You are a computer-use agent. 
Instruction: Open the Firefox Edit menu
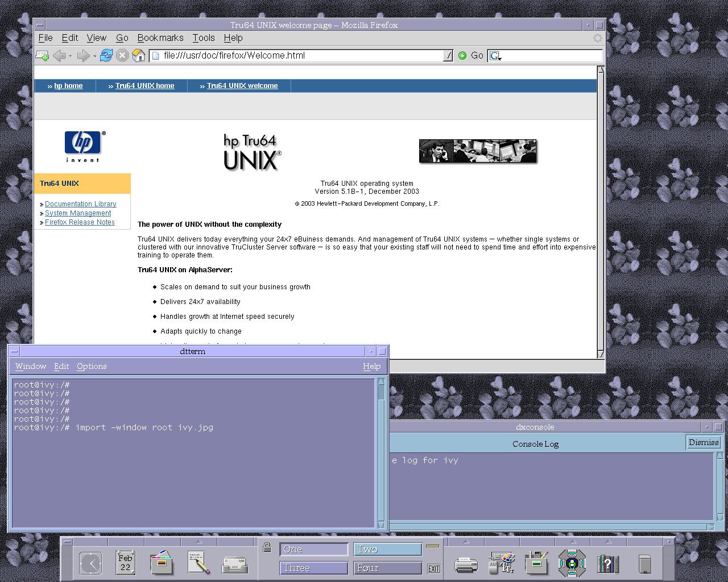click(x=70, y=38)
